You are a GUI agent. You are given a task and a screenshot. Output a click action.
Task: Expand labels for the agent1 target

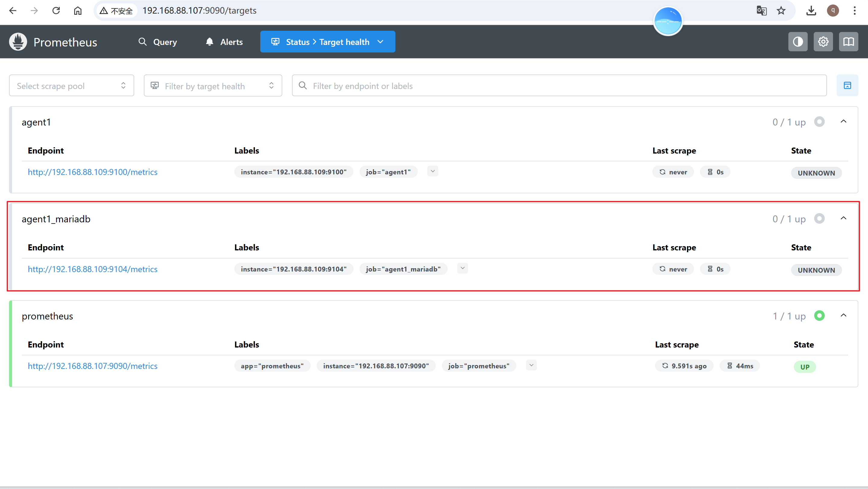pyautogui.click(x=433, y=171)
